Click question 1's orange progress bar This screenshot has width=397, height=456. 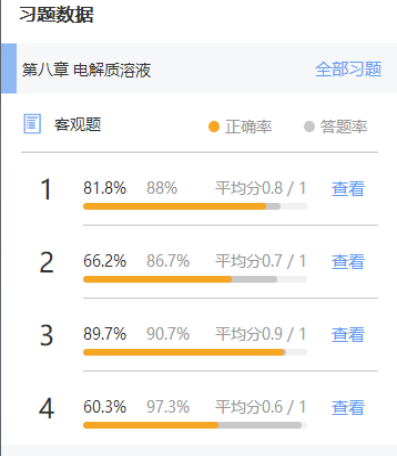[x=175, y=207]
